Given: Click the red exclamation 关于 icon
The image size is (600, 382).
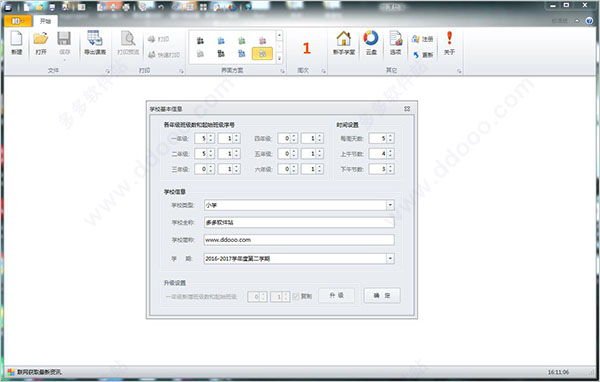Looking at the screenshot, I should pyautogui.click(x=449, y=43).
